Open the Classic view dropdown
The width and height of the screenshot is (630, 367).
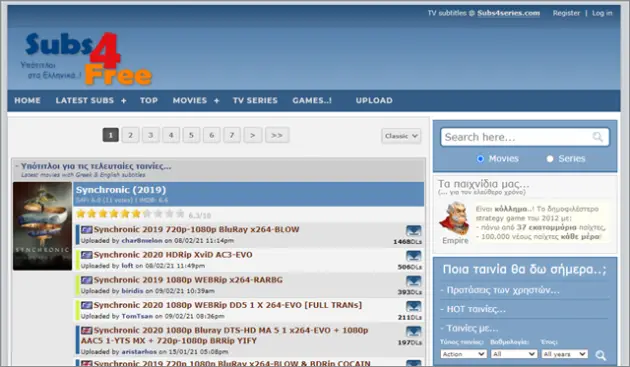(401, 136)
